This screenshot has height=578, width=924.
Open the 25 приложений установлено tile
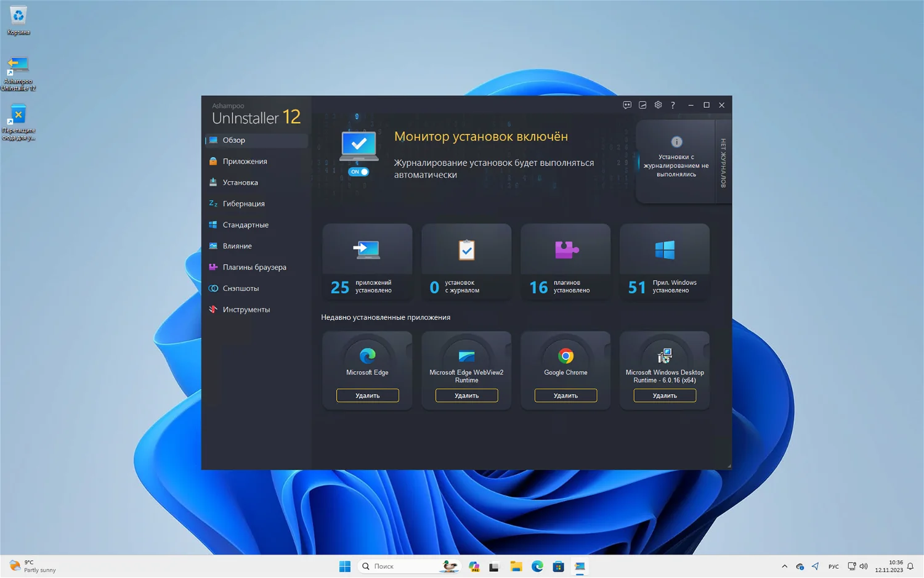pyautogui.click(x=367, y=262)
